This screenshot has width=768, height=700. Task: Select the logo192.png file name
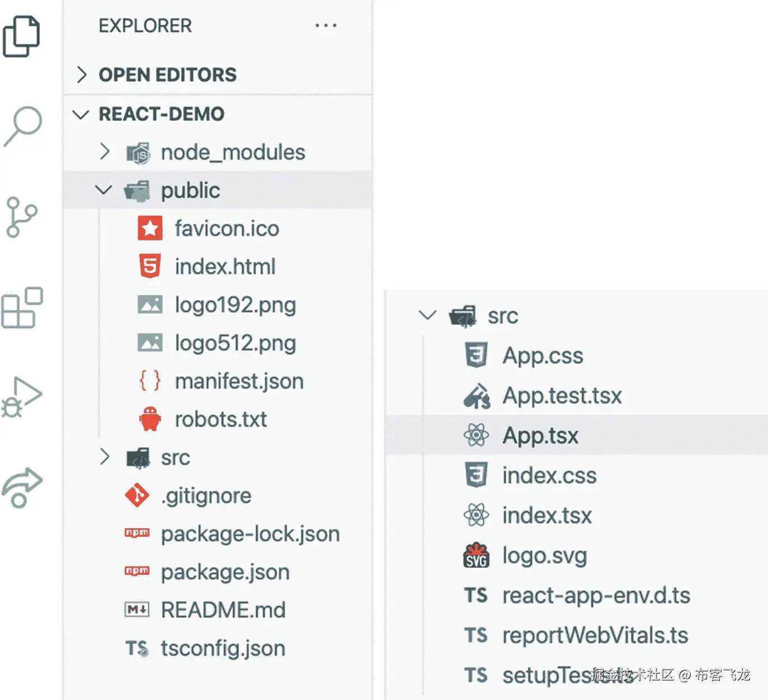[235, 305]
